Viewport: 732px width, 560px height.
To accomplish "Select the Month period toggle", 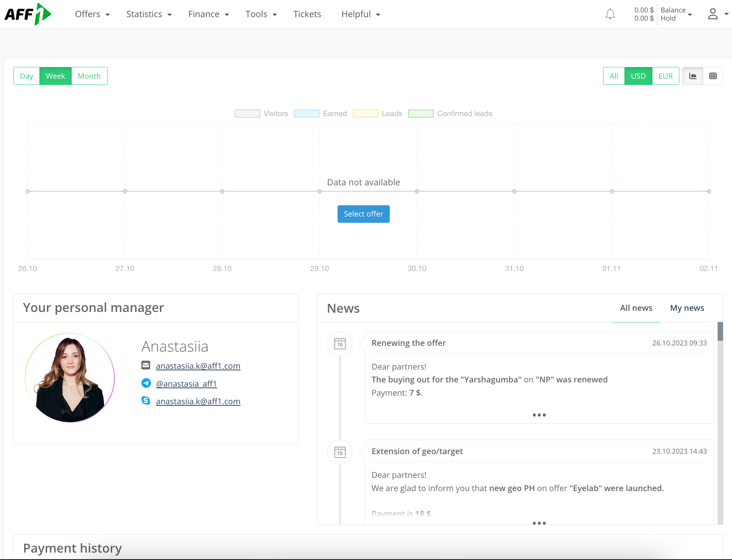I will coord(89,76).
